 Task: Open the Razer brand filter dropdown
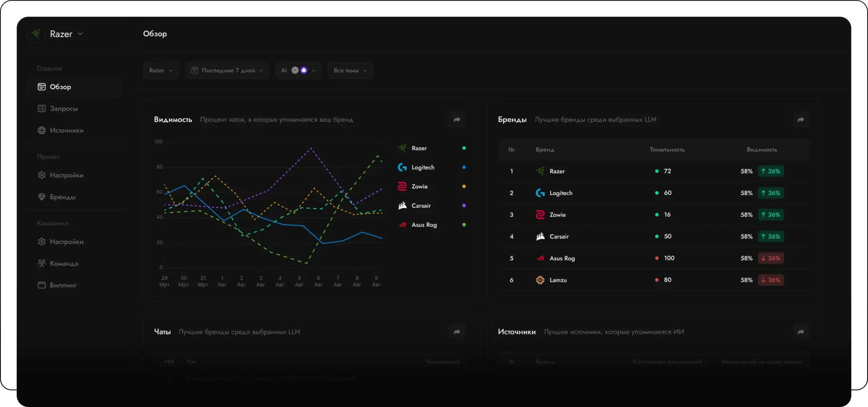pyautogui.click(x=161, y=70)
